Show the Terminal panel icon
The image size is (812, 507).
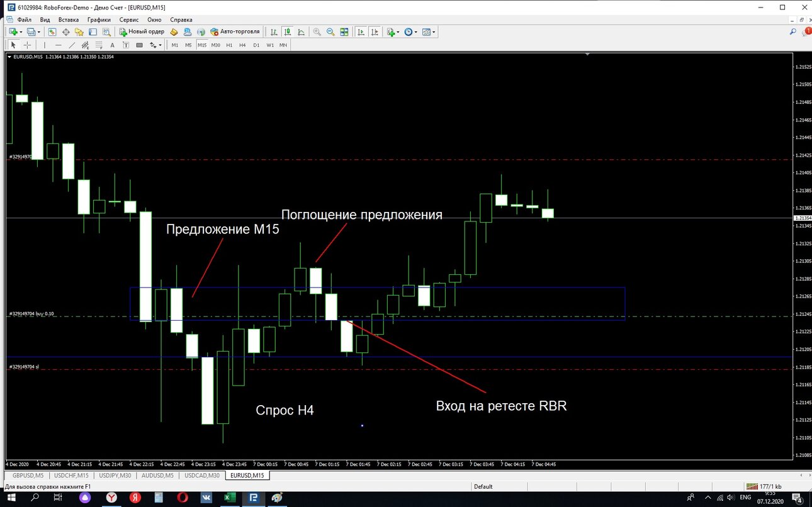(x=93, y=31)
